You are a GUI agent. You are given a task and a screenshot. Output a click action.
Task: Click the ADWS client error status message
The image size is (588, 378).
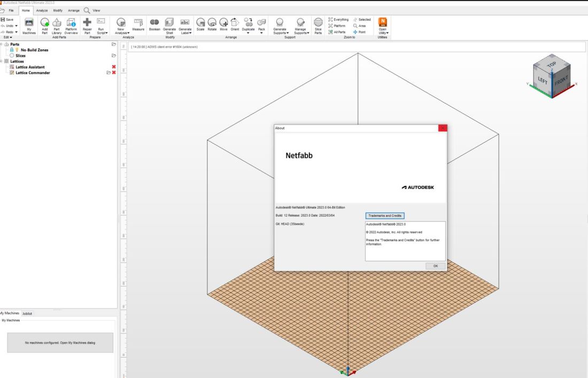[x=164, y=47]
